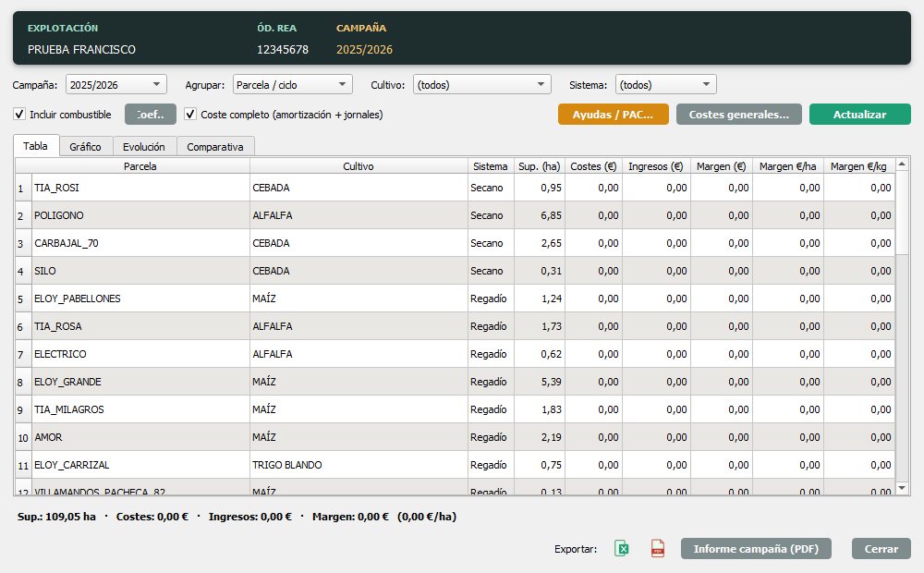Image resolution: width=924 pixels, height=573 pixels.
Task: Switch to Tabla tab
Action: [36, 146]
